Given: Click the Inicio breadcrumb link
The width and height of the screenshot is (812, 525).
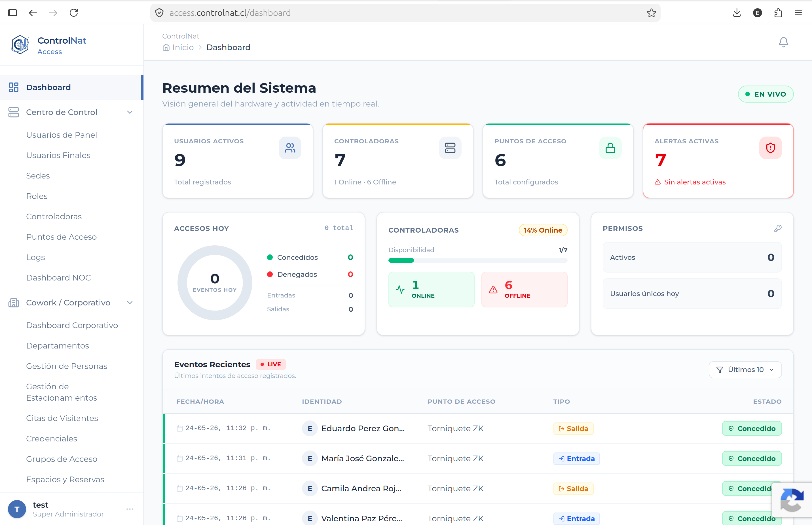Looking at the screenshot, I should [x=183, y=47].
